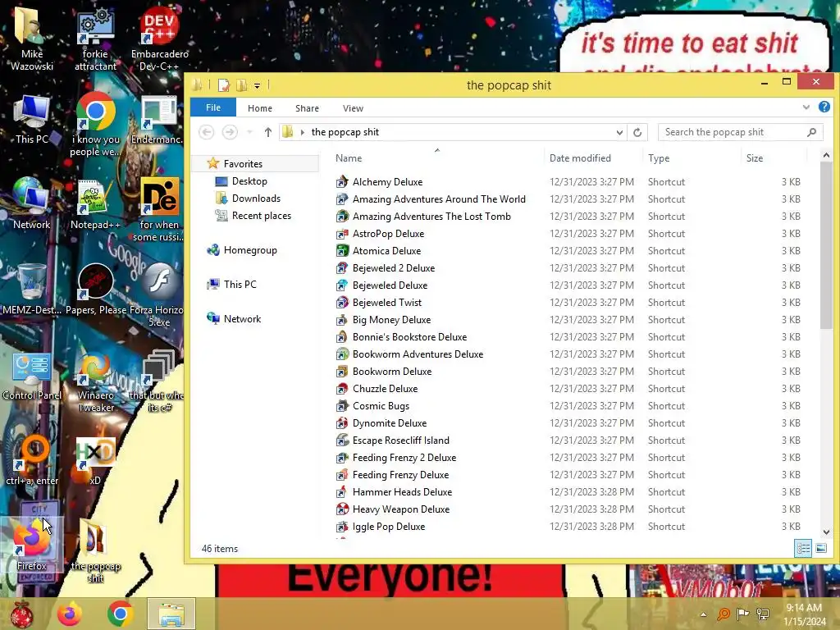The image size is (840, 630).
Task: Open the 'for when some russi..' desktop icon
Action: click(x=158, y=209)
